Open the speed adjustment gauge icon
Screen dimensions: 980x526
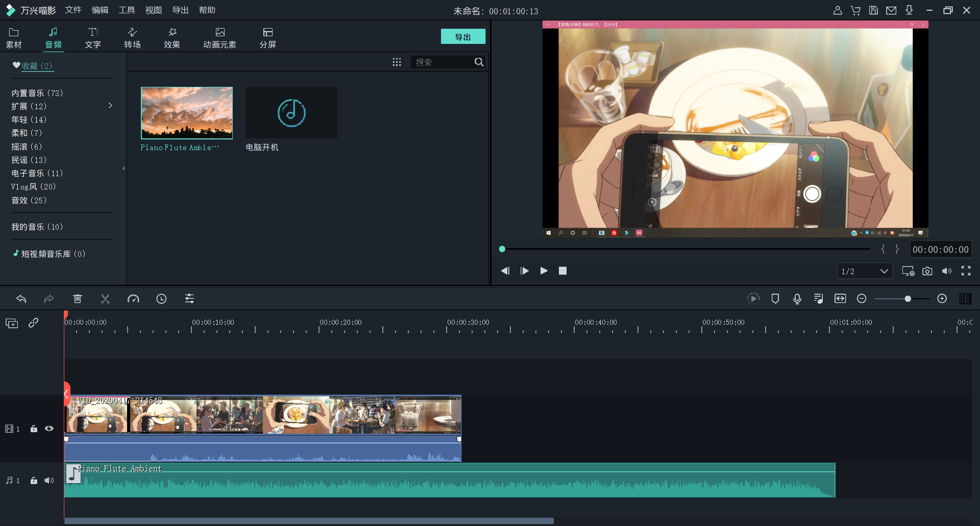(x=133, y=299)
